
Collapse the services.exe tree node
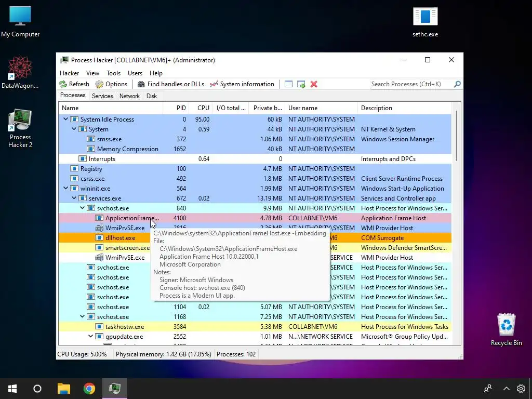tap(74, 198)
